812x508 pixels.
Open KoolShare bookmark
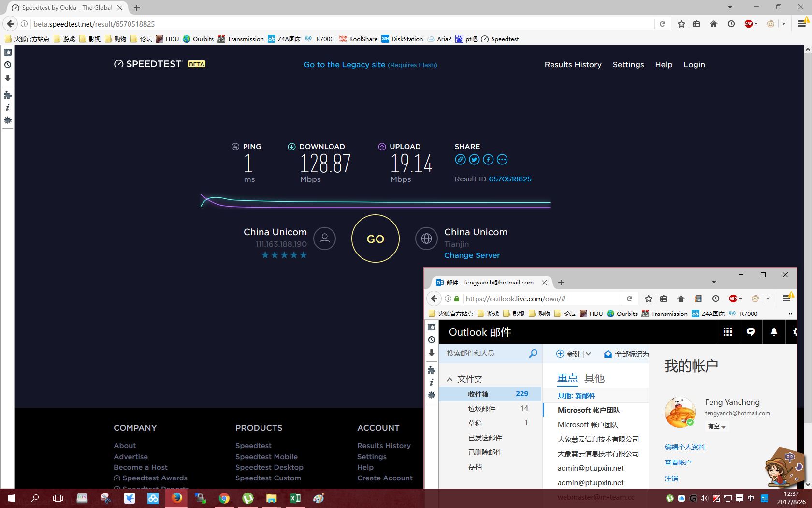tap(358, 39)
